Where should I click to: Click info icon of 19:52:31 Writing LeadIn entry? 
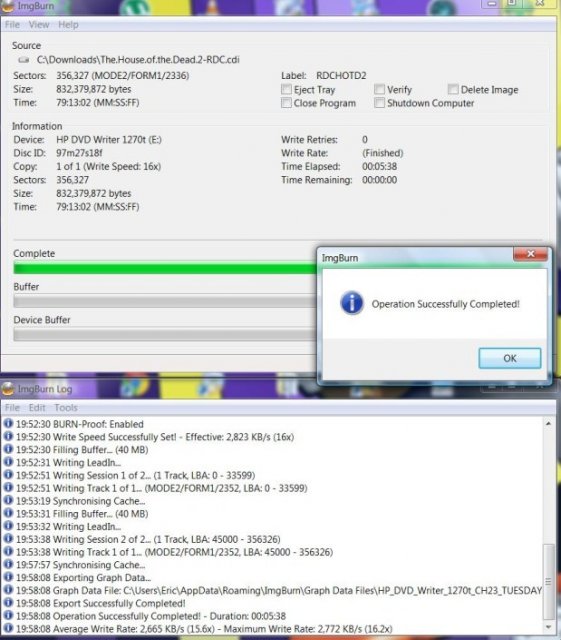(8, 462)
